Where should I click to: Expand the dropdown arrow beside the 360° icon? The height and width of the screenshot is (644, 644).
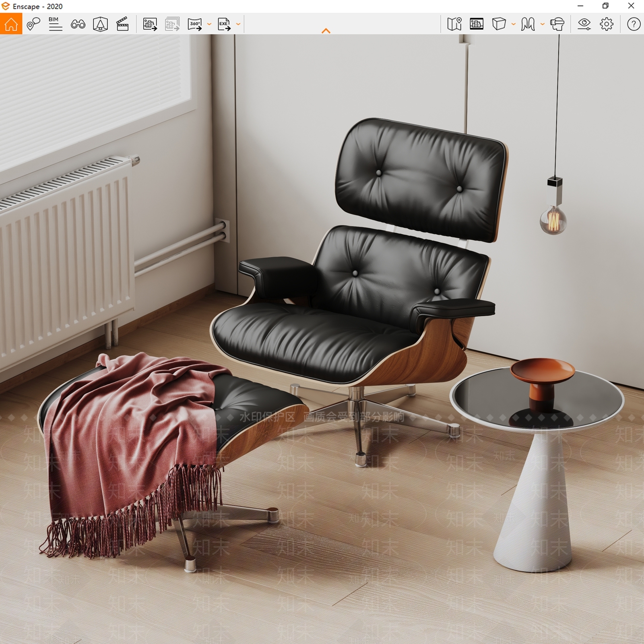209,24
